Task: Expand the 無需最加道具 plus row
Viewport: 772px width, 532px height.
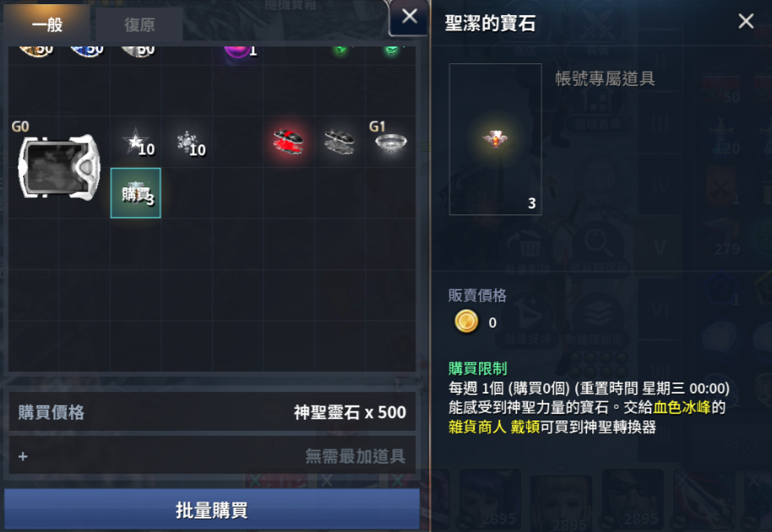Action: coord(212,456)
